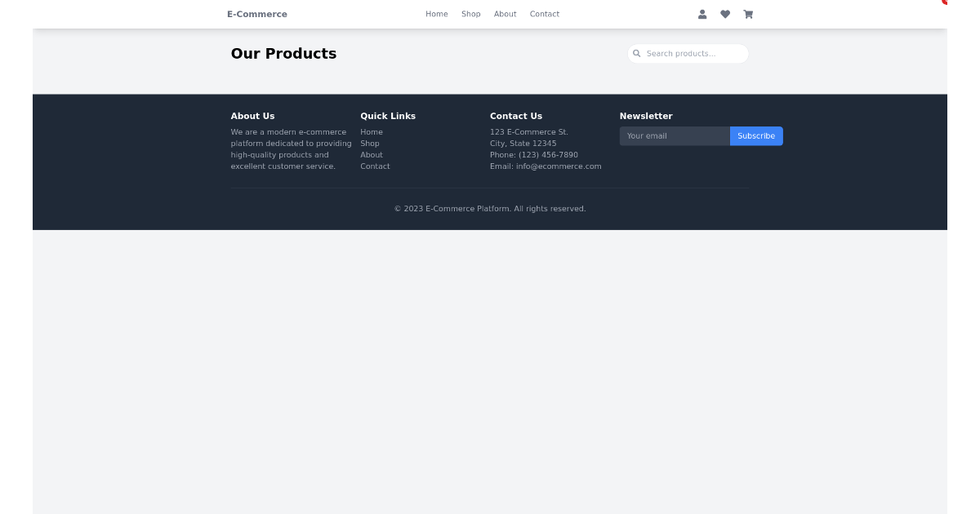This screenshot has width=980, height=514.
Task: Open the Shop link in the footer
Action: click(369, 143)
